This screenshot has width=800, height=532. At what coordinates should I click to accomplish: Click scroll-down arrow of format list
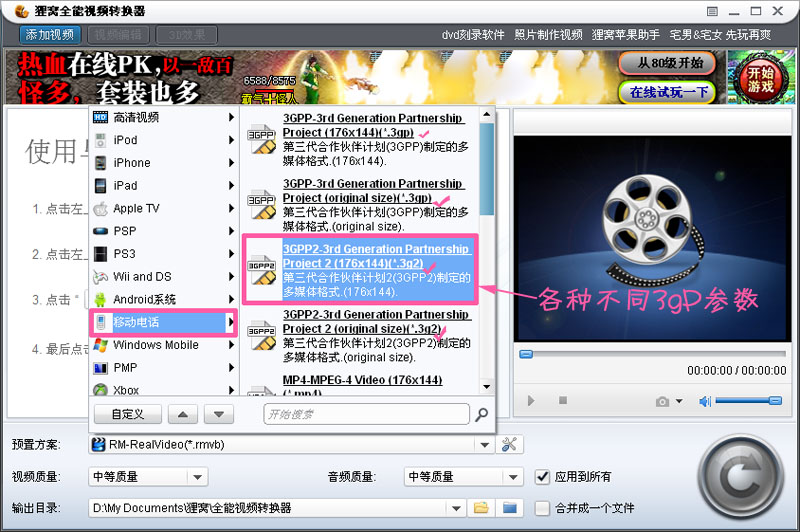(487, 387)
